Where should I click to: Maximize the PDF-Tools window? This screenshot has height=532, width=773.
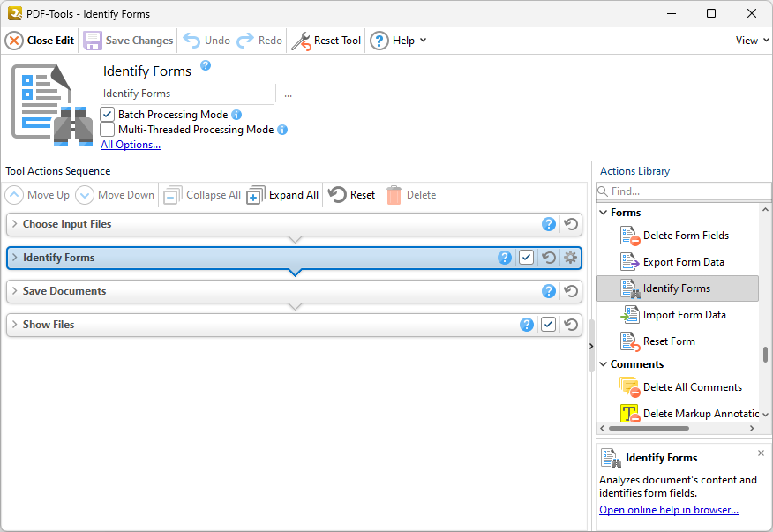coord(711,13)
